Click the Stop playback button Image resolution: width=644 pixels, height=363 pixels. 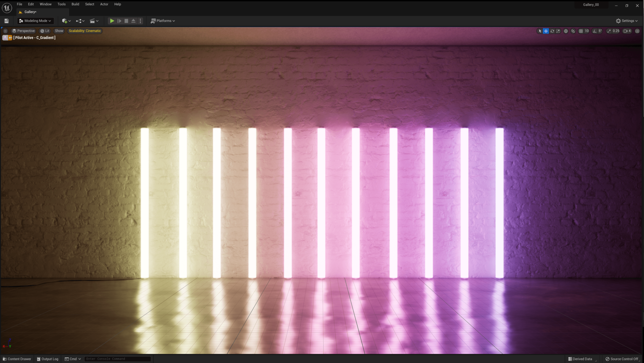click(126, 21)
